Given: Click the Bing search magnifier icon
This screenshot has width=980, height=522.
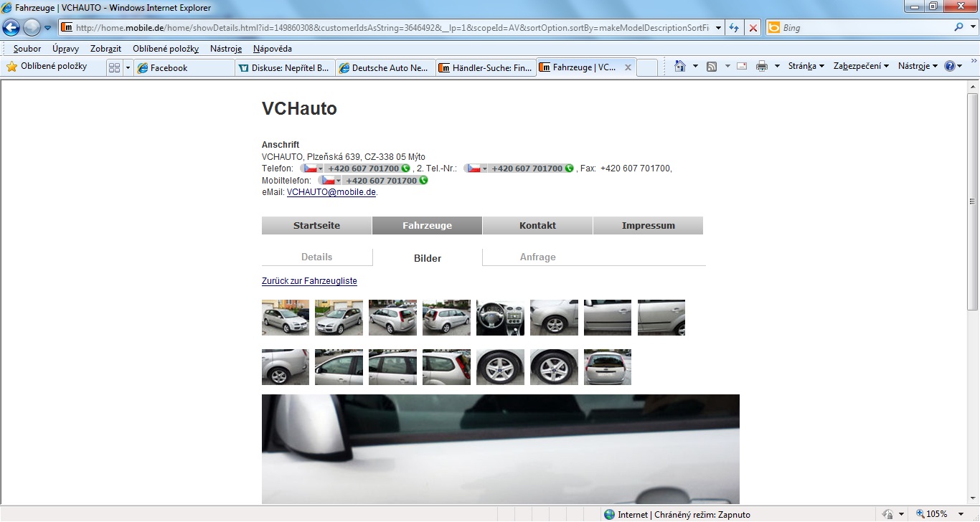Looking at the screenshot, I should coord(959,28).
